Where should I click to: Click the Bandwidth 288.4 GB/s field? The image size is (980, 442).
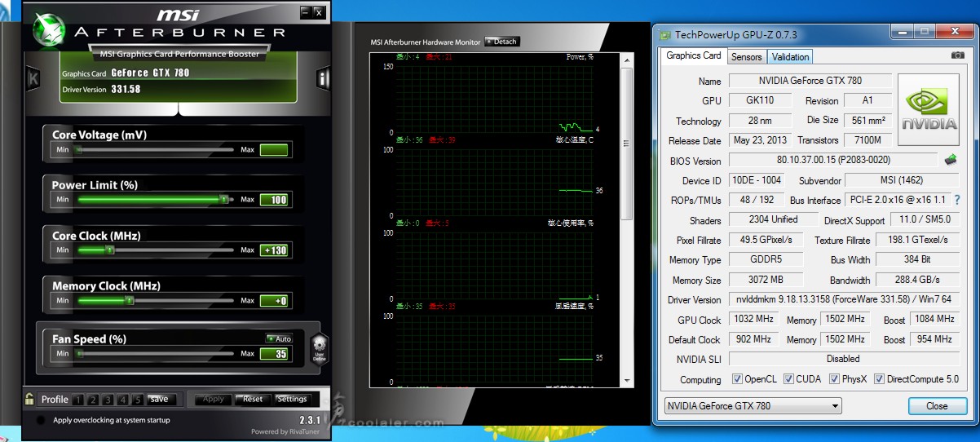[918, 280]
